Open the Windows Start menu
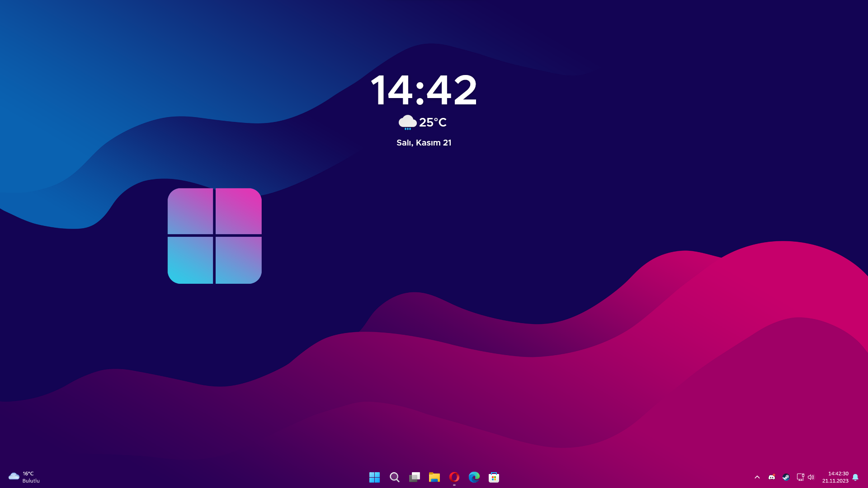This screenshot has height=488, width=868. click(374, 477)
